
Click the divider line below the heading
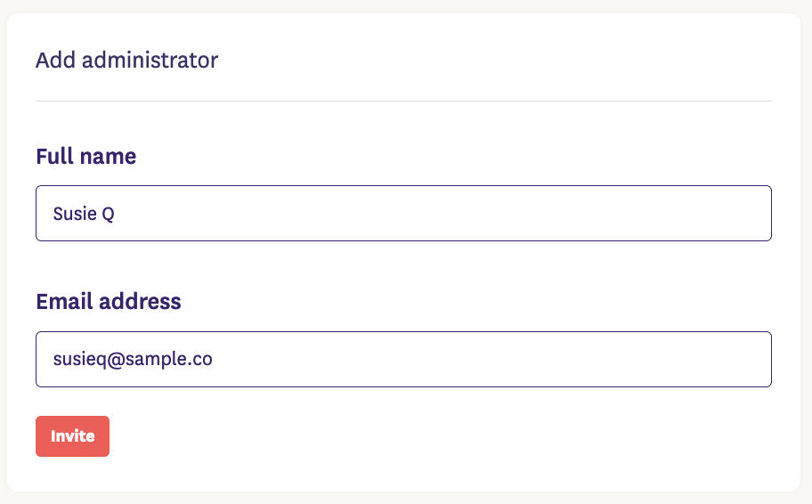(403, 102)
